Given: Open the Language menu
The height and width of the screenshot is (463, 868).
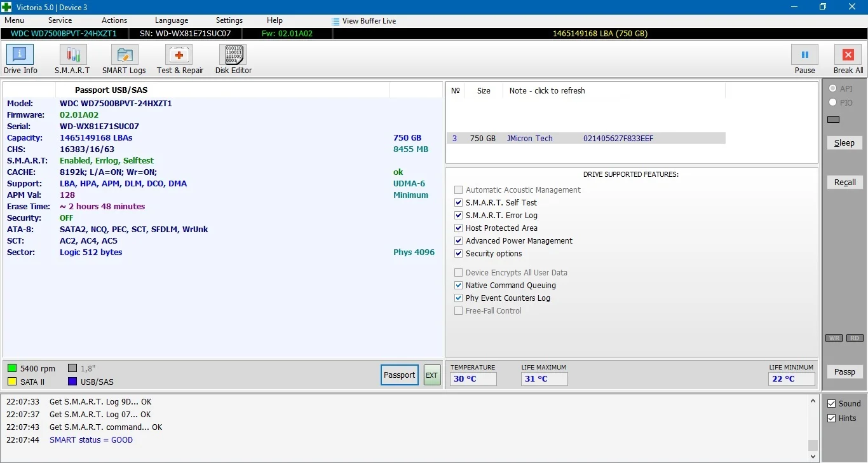Looking at the screenshot, I should click(172, 20).
